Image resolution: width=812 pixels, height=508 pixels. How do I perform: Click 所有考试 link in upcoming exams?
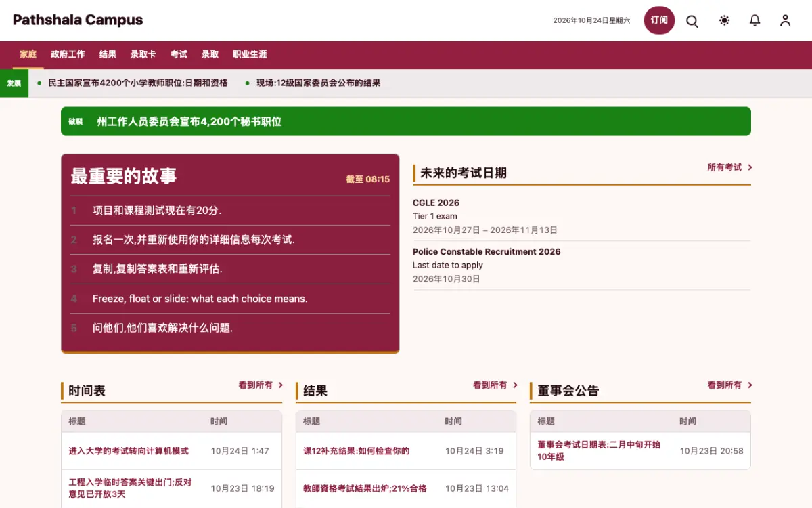(724, 167)
